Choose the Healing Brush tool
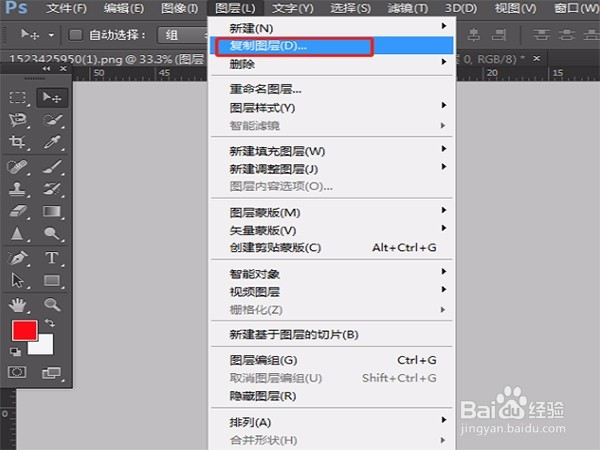 [x=18, y=167]
